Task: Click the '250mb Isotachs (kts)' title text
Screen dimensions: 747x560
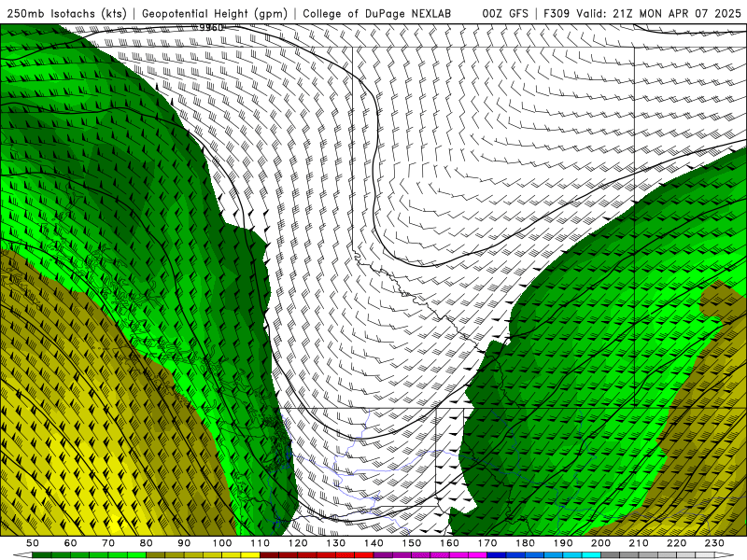Action: [x=66, y=14]
